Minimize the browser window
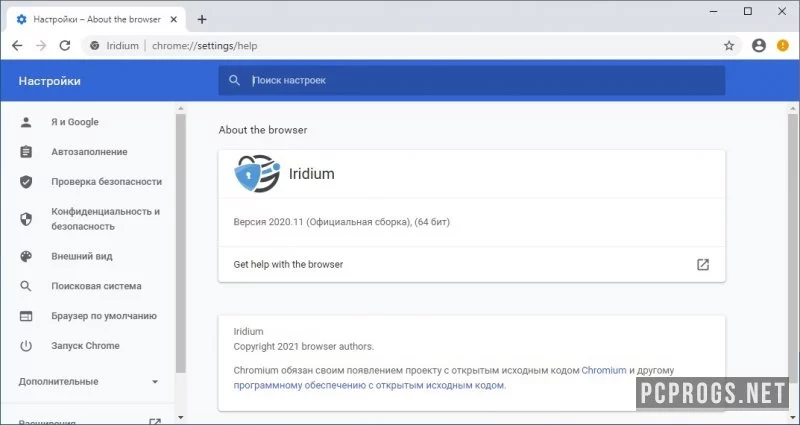The height and width of the screenshot is (425, 800). [x=713, y=11]
